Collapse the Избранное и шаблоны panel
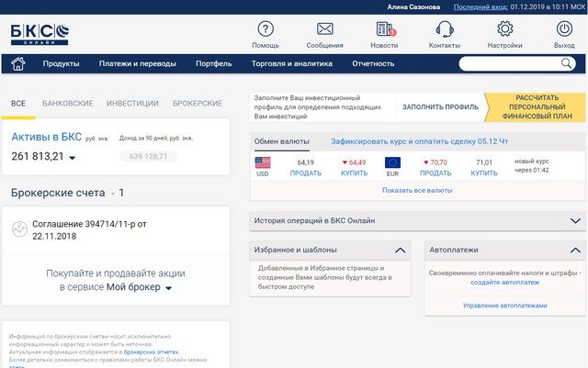This screenshot has height=368, width=588. pyautogui.click(x=400, y=250)
